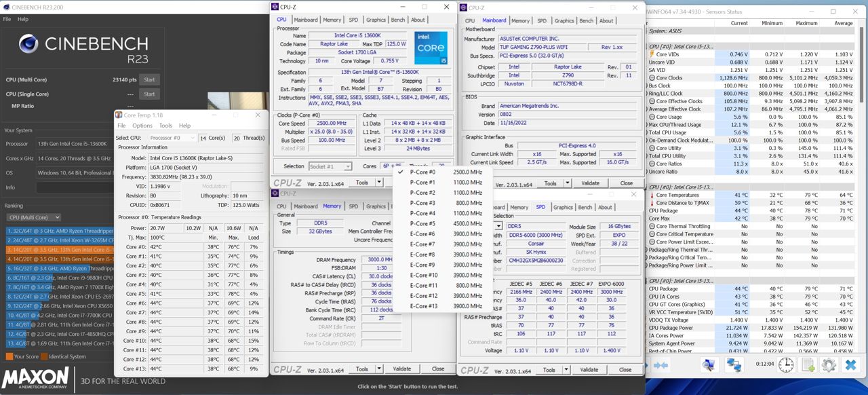The image size is (868, 395).
Task: Collapse the Core Usage row in HWiNFO
Action: tap(652, 117)
